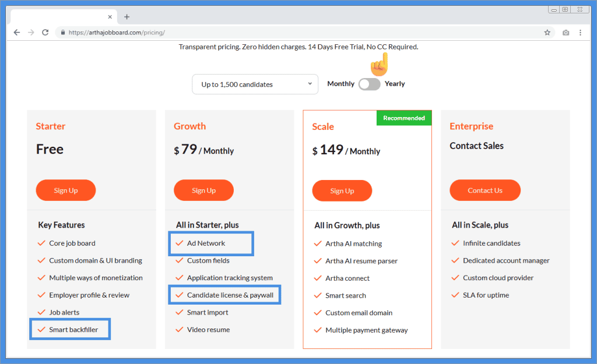Image resolution: width=597 pixels, height=364 pixels.
Task: Click the Custom email domain feature
Action: (359, 313)
